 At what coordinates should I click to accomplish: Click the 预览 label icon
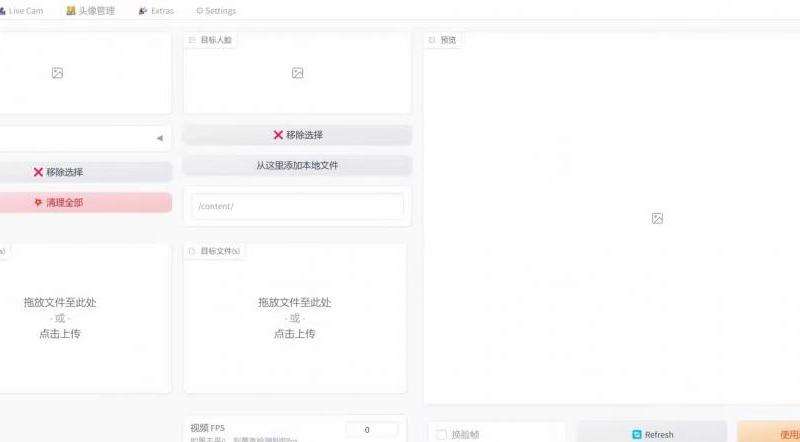tap(432, 40)
